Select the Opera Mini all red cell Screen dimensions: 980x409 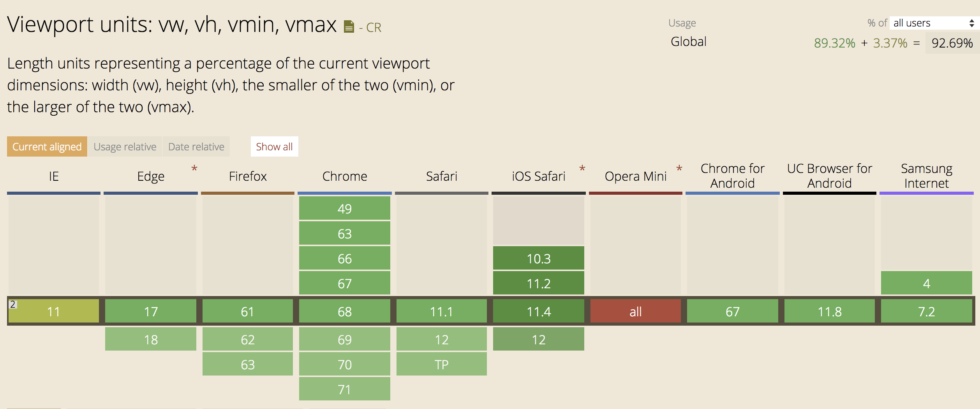[x=636, y=311]
